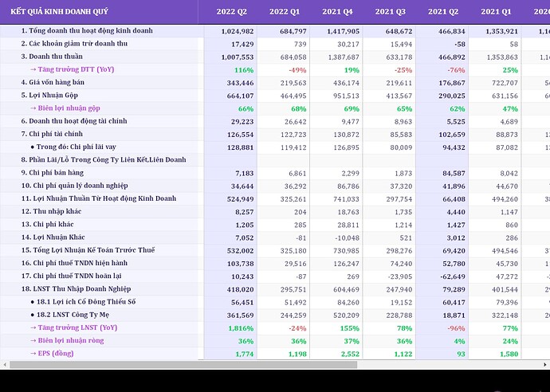The image size is (550, 392).
Task: Click the 2021 Q2 column header
Action: [442, 11]
